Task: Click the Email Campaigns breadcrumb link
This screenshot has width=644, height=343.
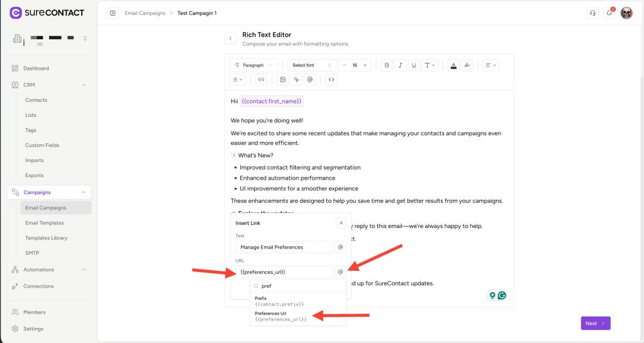Action: point(145,13)
